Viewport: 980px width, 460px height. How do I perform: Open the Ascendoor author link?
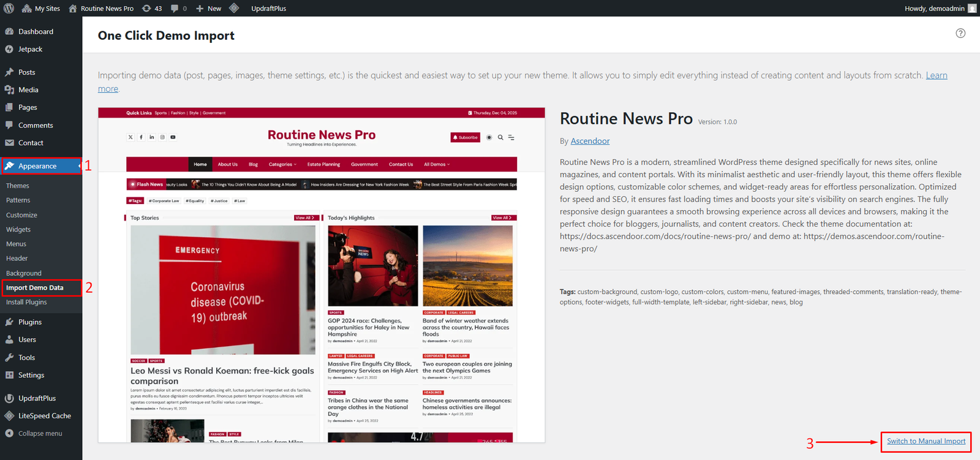590,141
